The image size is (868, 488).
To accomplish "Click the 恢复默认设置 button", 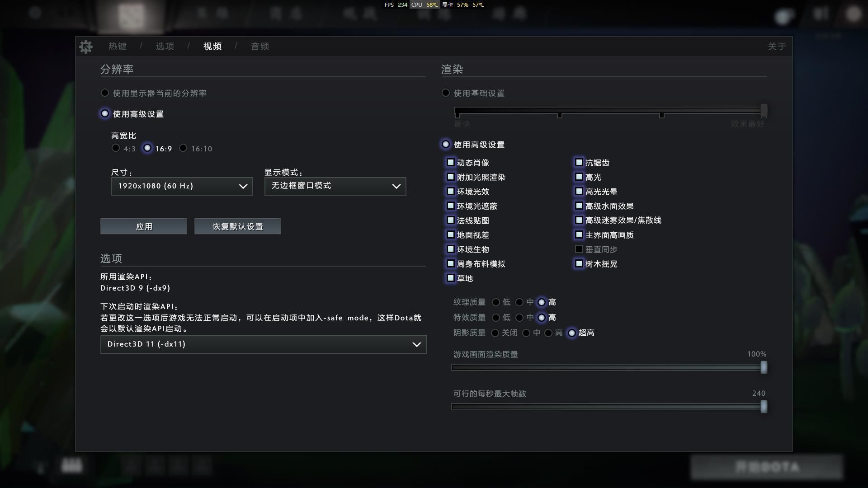I will point(238,226).
